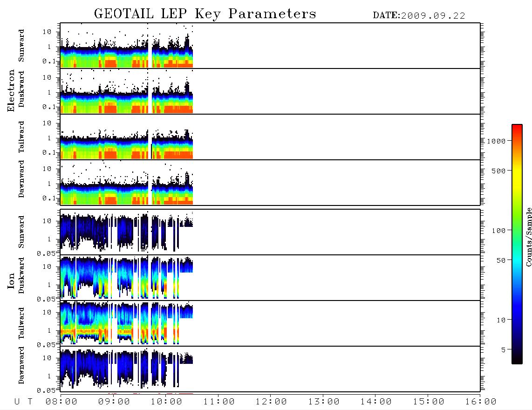Click the 15:00 time tick label
Screen dimensions: 532x410
429,402
